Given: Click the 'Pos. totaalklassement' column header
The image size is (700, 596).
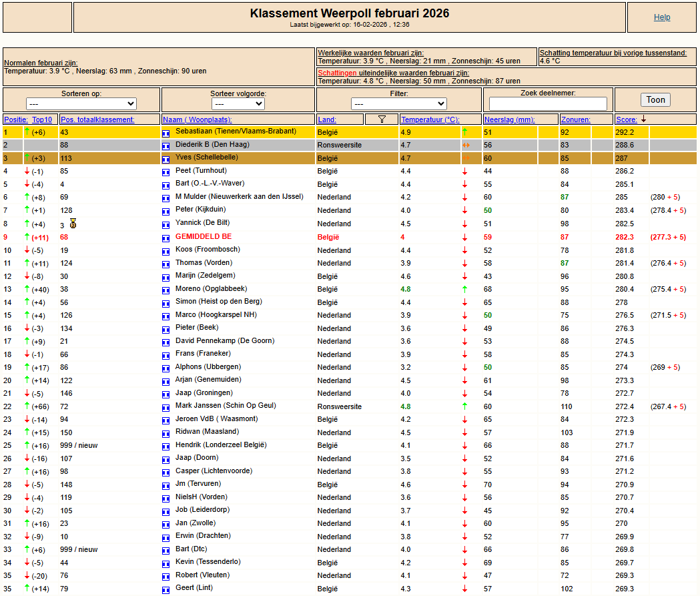Looking at the screenshot, I should pyautogui.click(x=97, y=119).
